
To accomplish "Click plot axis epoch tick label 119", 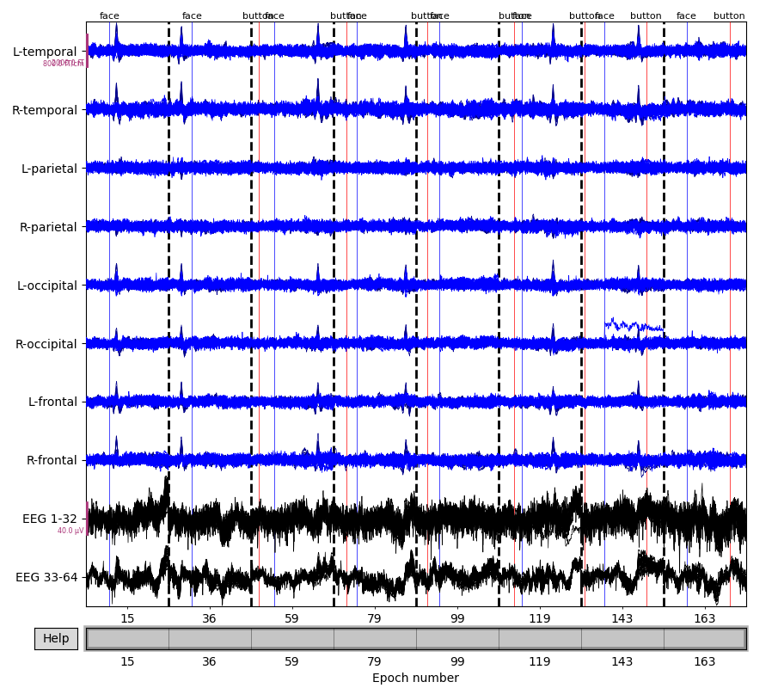I will [x=540, y=618].
